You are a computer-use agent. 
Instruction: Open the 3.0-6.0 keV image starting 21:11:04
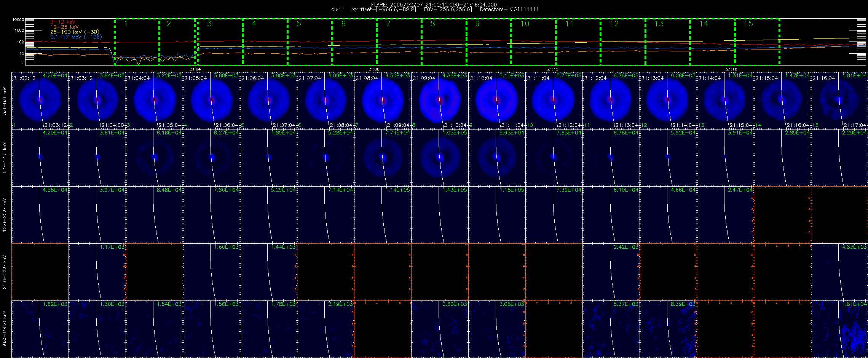pyautogui.click(x=554, y=101)
